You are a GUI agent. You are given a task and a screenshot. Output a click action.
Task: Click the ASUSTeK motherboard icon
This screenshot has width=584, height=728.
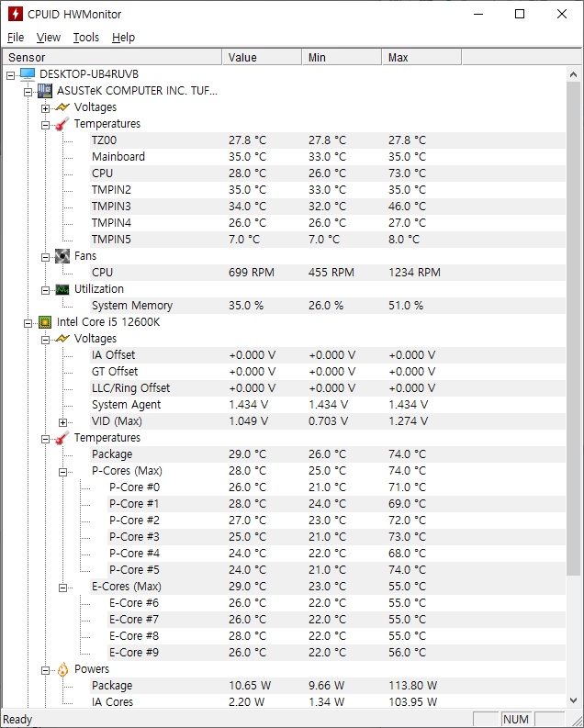click(45, 91)
